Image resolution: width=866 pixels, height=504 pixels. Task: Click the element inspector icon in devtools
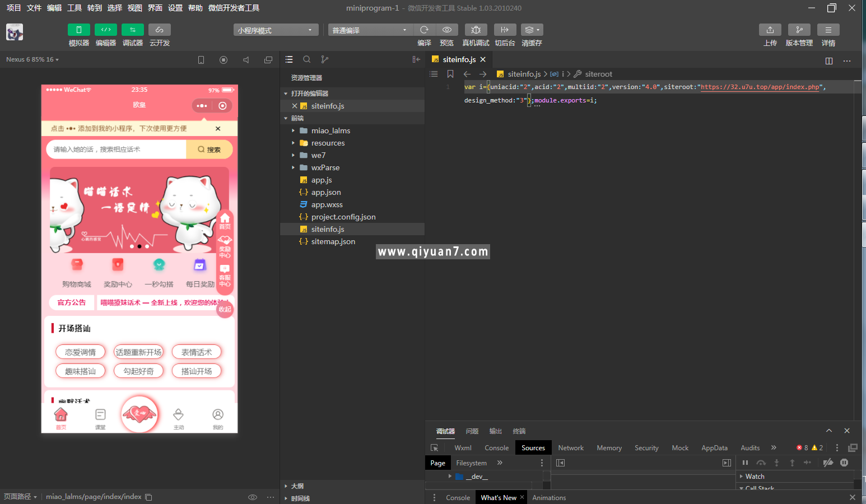pyautogui.click(x=435, y=448)
